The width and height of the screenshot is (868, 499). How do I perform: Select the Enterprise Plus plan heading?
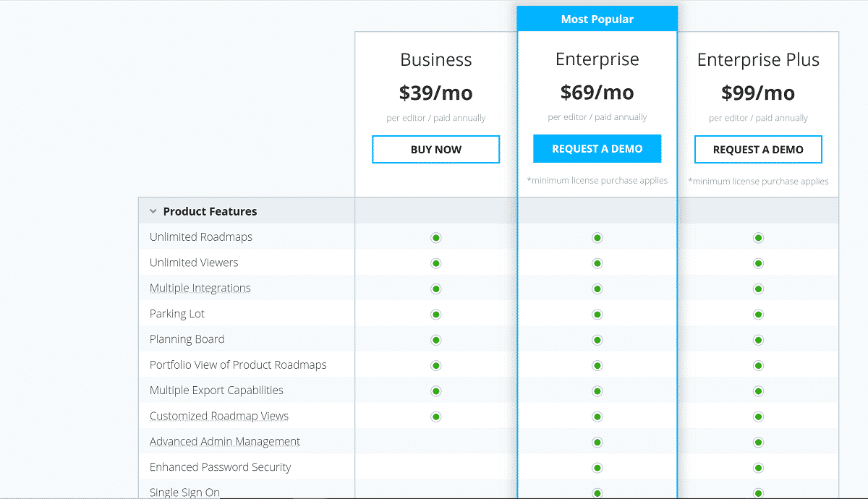(758, 59)
